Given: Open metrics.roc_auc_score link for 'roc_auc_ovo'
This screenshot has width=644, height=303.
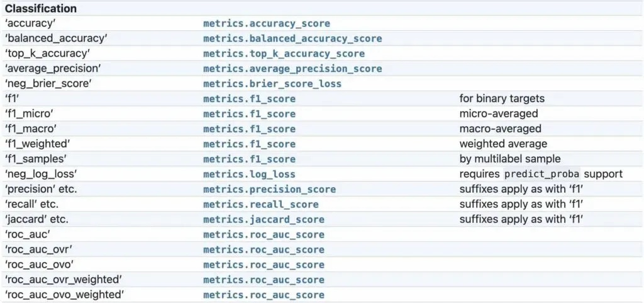Looking at the screenshot, I should [264, 265].
